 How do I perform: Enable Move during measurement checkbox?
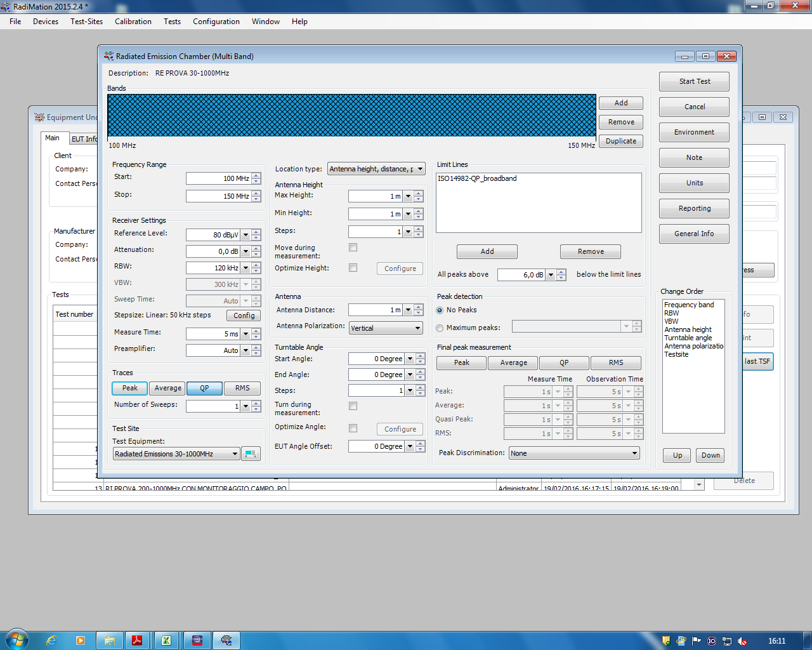[x=353, y=248]
